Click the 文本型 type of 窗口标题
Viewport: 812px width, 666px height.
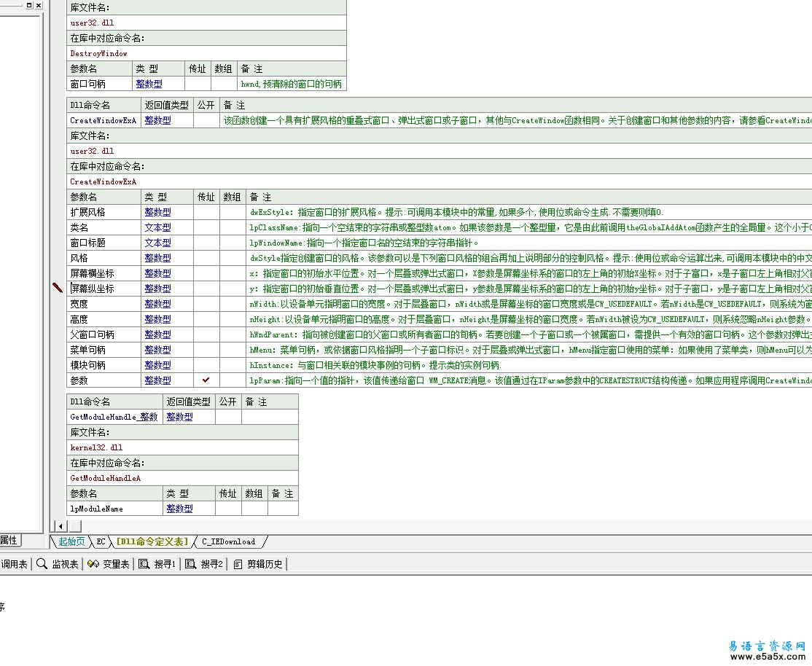[157, 243]
